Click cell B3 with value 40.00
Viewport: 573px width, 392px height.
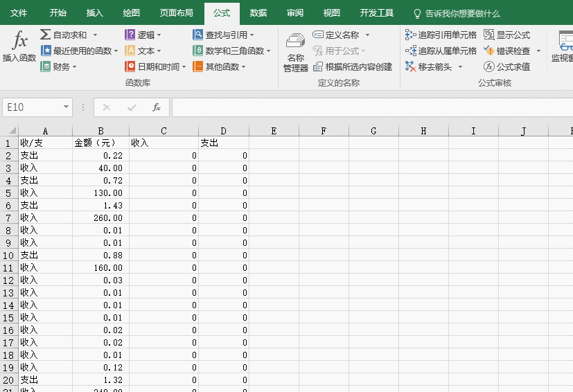coord(101,168)
